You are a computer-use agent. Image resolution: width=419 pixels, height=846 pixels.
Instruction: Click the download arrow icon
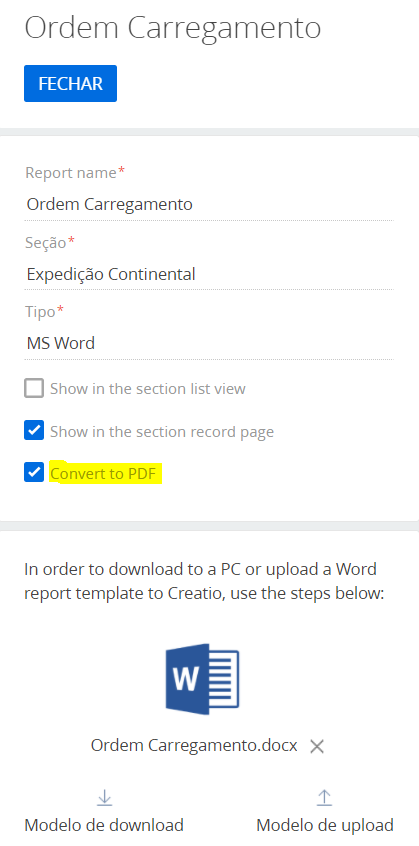[104, 798]
